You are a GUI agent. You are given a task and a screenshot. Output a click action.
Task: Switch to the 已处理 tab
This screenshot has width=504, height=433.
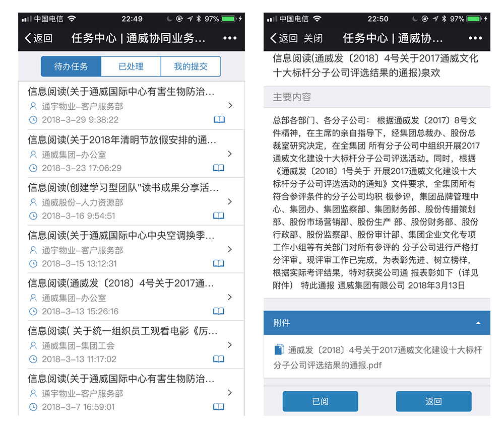click(131, 66)
